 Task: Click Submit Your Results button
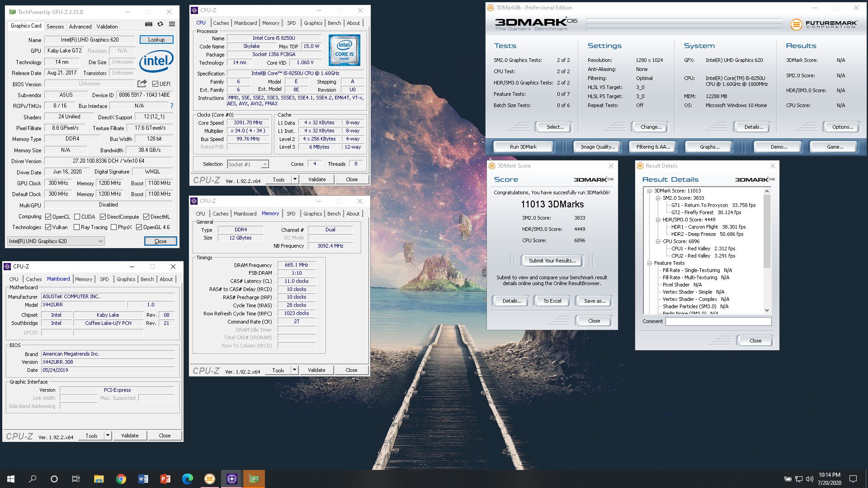coord(552,261)
